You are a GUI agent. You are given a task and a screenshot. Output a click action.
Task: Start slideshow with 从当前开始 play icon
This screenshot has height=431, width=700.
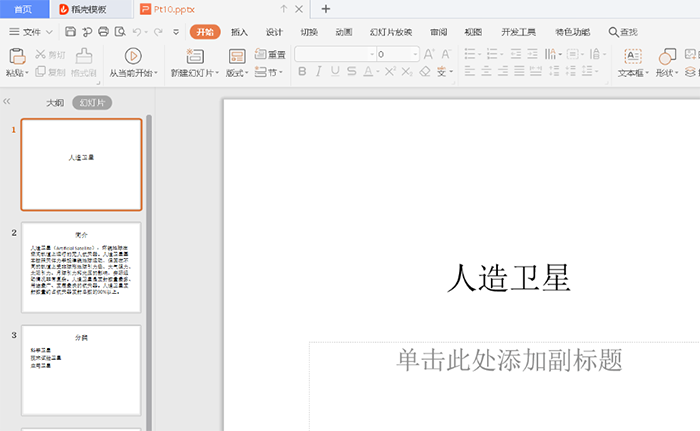(x=132, y=56)
